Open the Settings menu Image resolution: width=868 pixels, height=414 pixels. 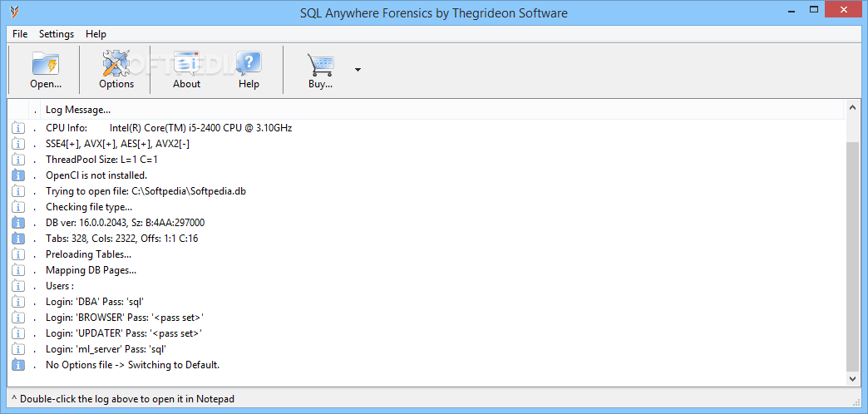57,34
